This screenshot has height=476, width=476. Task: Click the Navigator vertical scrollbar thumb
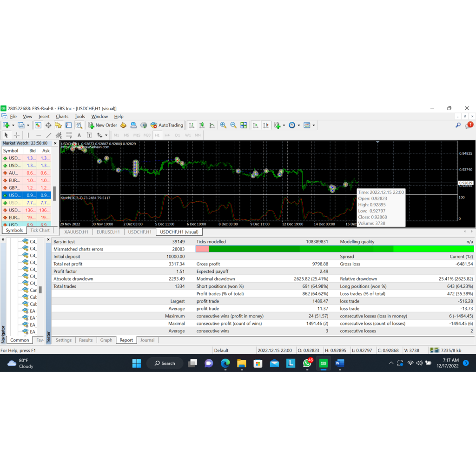(40, 290)
